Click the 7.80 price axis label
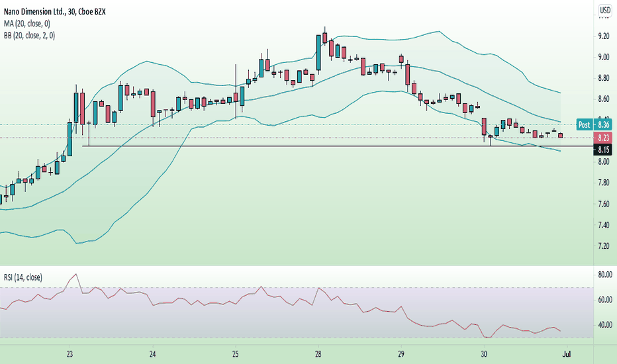This screenshot has width=617, height=364. click(x=604, y=183)
